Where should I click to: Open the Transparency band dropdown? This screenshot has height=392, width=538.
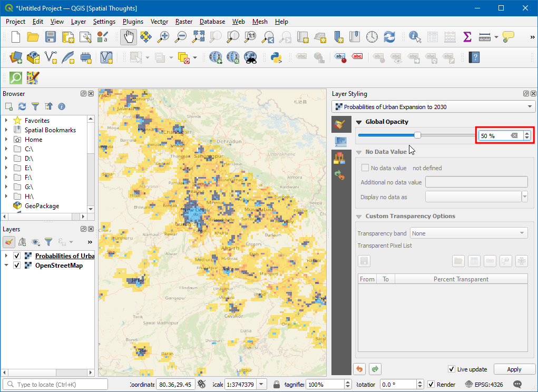[x=469, y=233]
